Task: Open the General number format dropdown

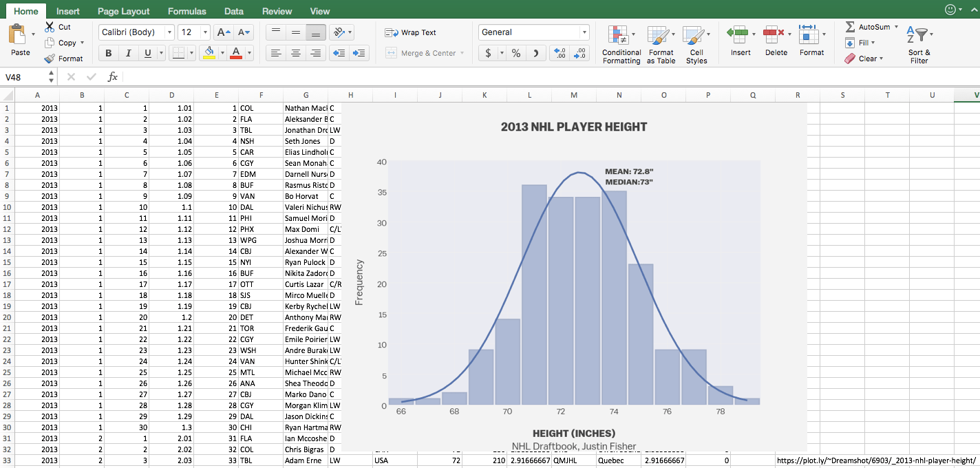Action: (584, 32)
